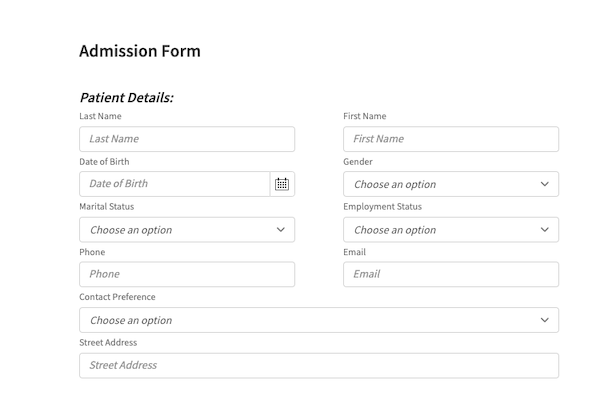
Task: Click the chevron arrow in Gender dropdown
Action: pyautogui.click(x=545, y=184)
